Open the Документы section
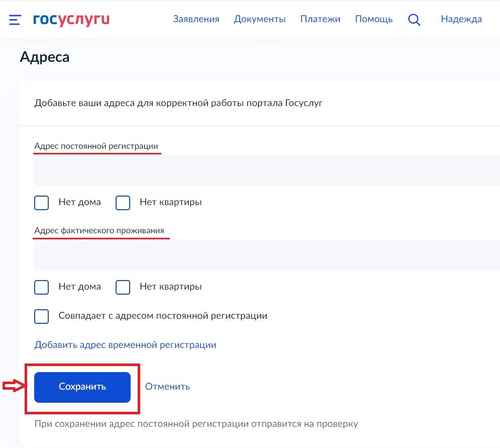Viewport: 500px width, 448px height. coord(259,19)
